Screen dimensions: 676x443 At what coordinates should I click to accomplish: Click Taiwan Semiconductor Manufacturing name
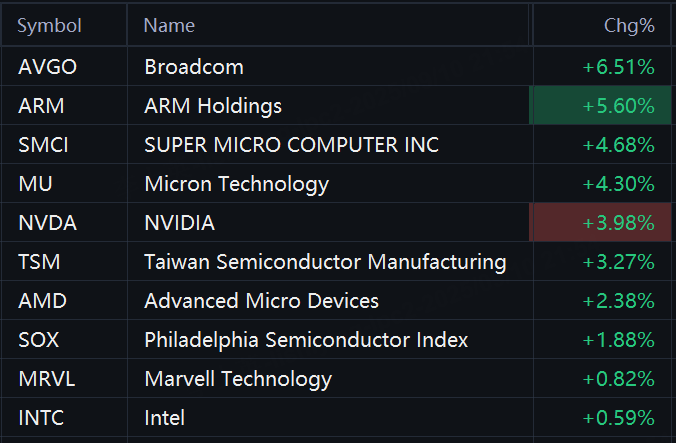point(325,262)
